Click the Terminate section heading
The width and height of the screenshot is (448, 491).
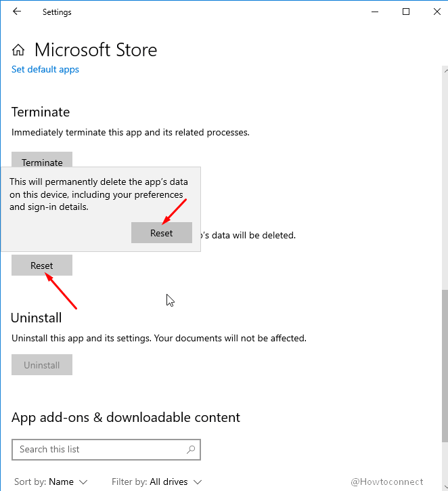41,112
